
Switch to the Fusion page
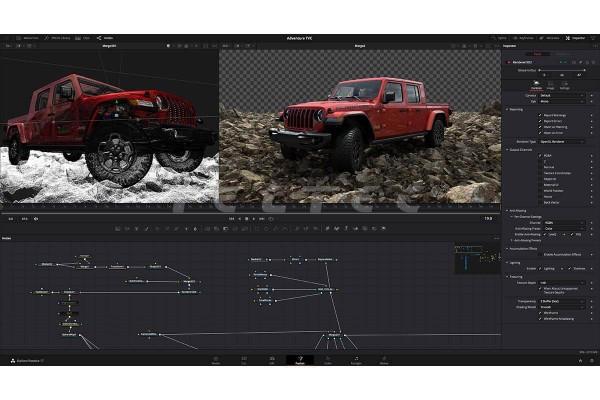299,360
